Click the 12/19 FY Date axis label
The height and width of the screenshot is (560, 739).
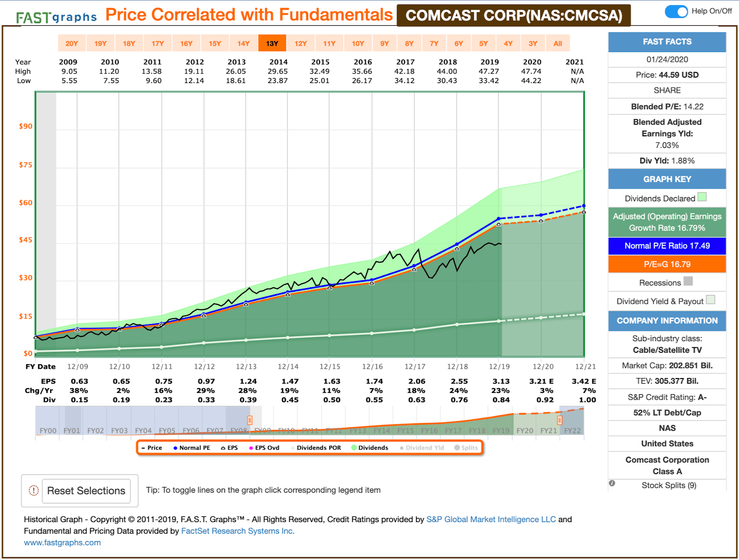[x=499, y=367]
